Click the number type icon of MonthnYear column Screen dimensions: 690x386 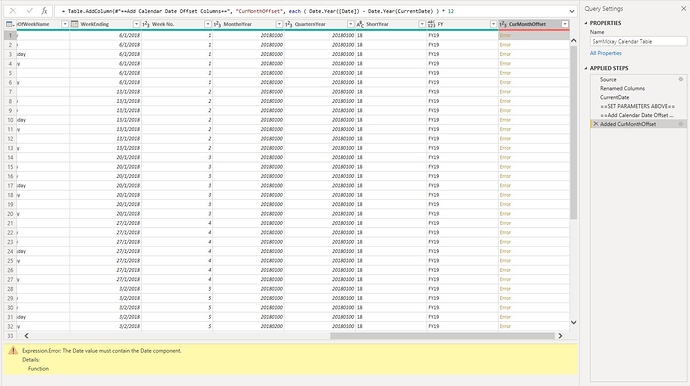(217, 24)
